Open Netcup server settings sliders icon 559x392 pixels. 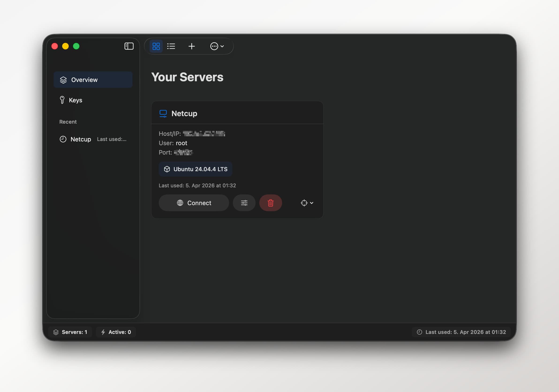(x=244, y=203)
